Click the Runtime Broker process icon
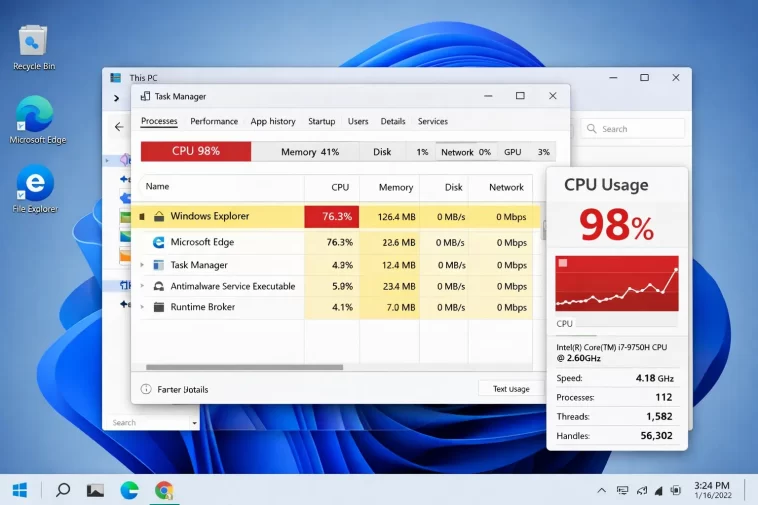The image size is (758, 505). pos(159,307)
